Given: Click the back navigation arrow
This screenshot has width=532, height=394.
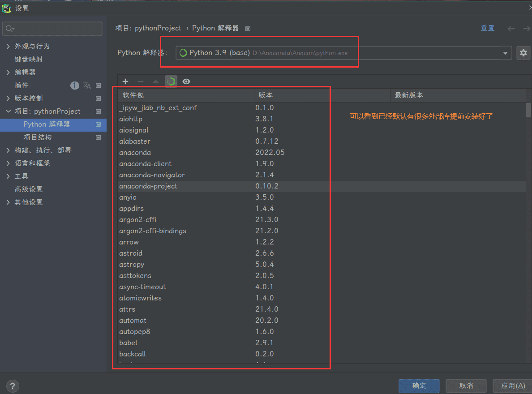Looking at the screenshot, I should coord(511,29).
